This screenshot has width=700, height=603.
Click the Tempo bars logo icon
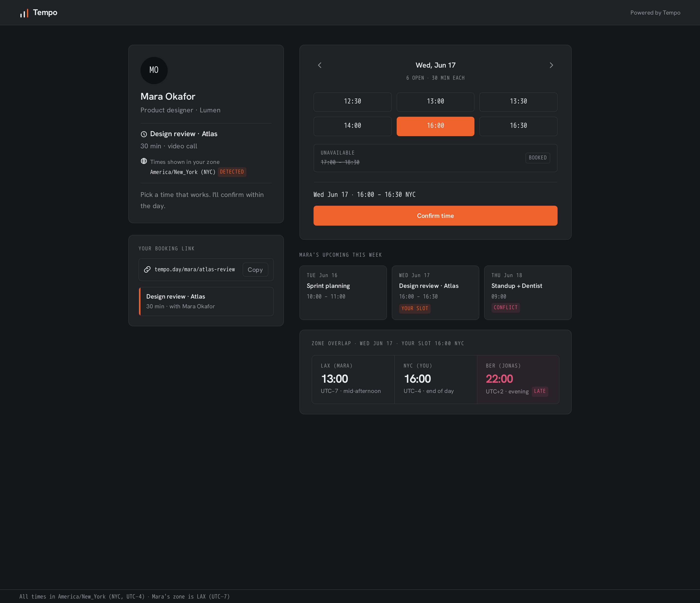[24, 13]
